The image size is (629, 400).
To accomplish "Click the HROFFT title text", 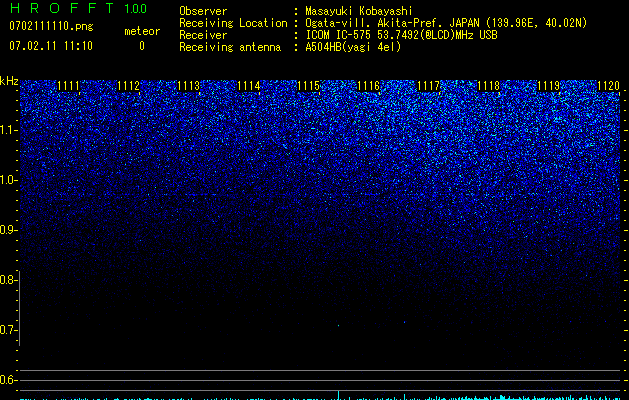I will (x=62, y=8).
